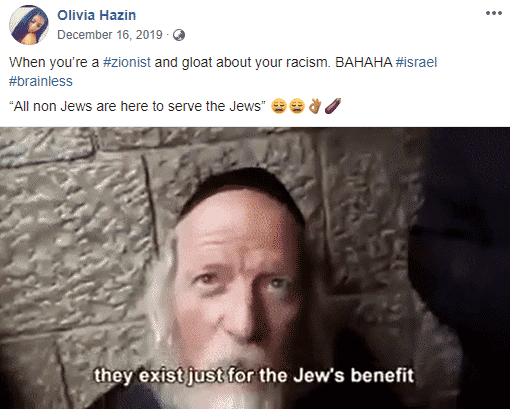This screenshot has width=510, height=409.
Task: Click the "When you're a" post text
Action: [54, 63]
